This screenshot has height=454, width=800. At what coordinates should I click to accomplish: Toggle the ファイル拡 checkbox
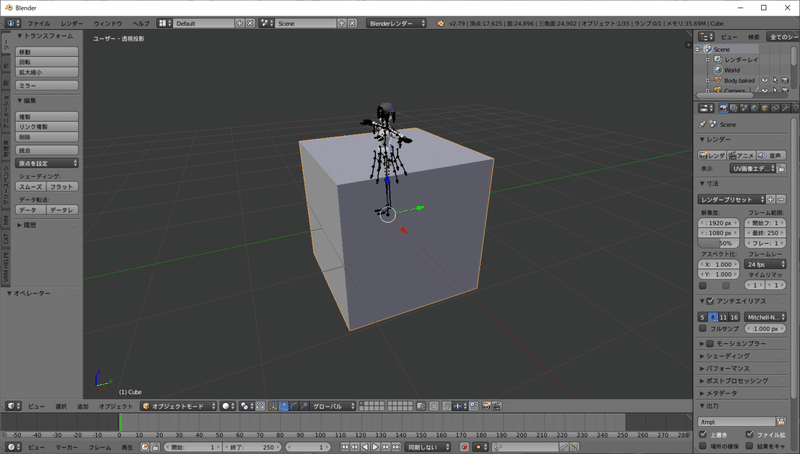pyautogui.click(x=749, y=435)
